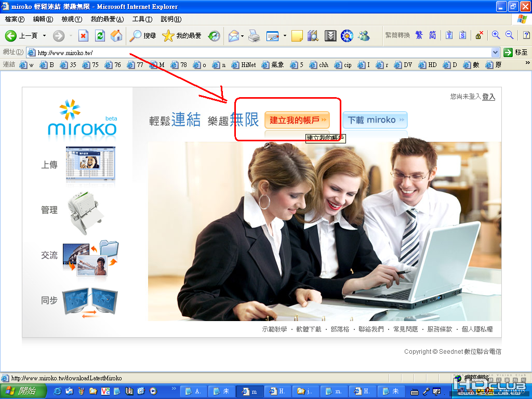Click the Windows 開始 Start button

[x=23, y=391]
